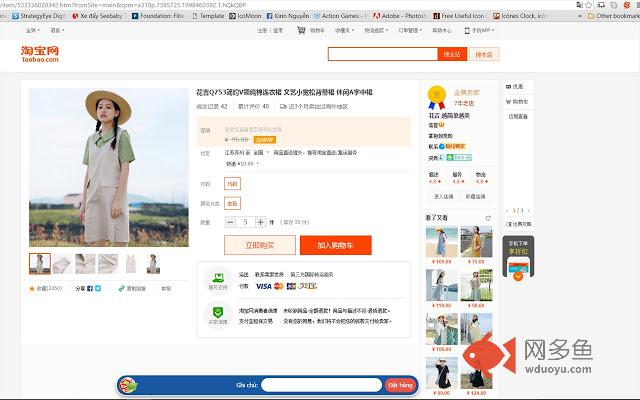
Task: Collapse the mobile discount banner with the orange chevron
Action: pyautogui.click(x=518, y=277)
